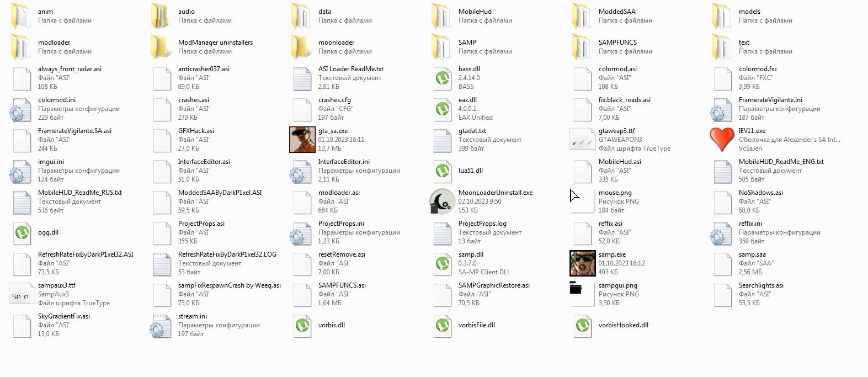
Task: Select the sampaux3.ttf font icon
Action: [22, 294]
